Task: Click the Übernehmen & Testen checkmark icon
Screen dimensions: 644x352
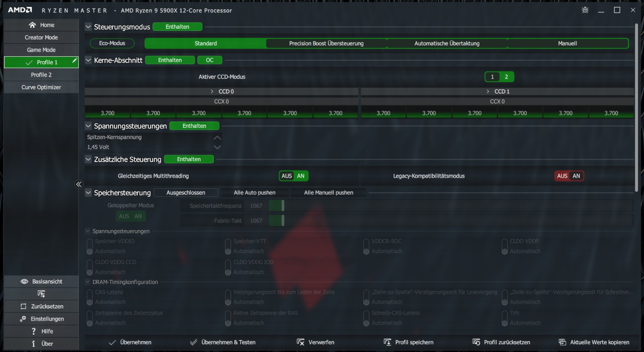Action: 194,342
